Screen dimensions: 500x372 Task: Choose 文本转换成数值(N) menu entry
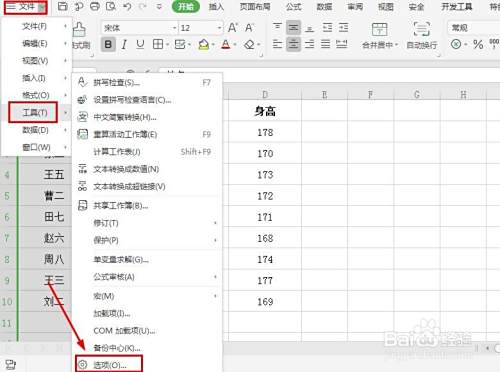[x=147, y=169]
